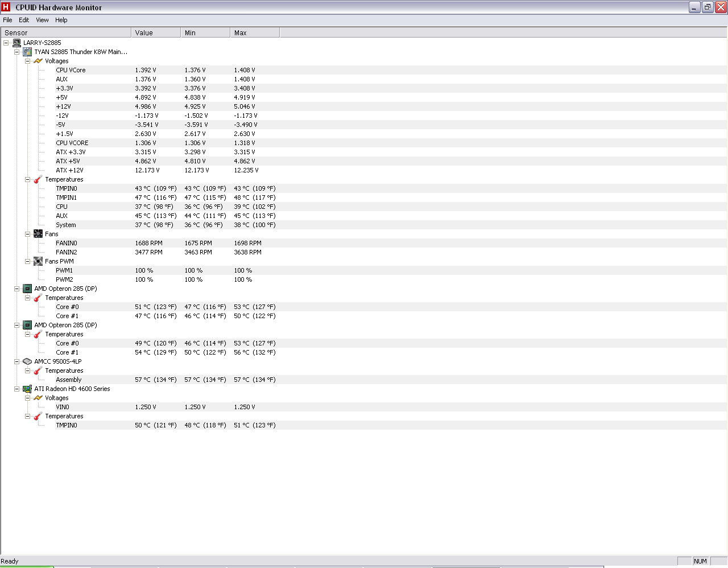
Task: Click the +5V value 4.892 V
Action: point(146,97)
